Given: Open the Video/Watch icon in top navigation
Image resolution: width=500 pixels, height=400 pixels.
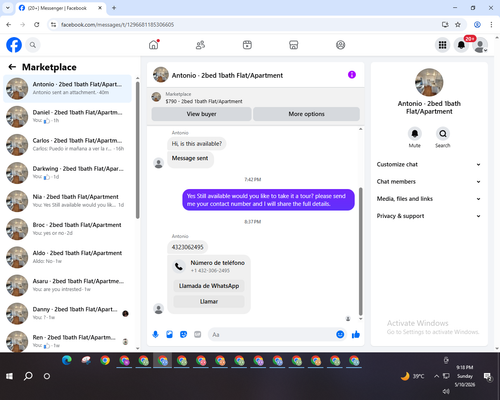Looking at the screenshot, I should (247, 45).
